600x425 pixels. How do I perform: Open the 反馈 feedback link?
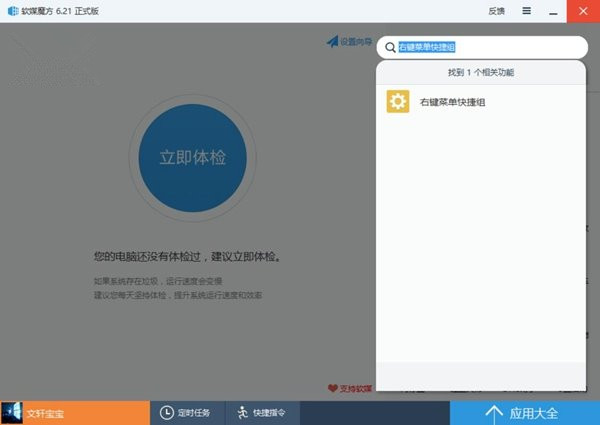(x=496, y=10)
